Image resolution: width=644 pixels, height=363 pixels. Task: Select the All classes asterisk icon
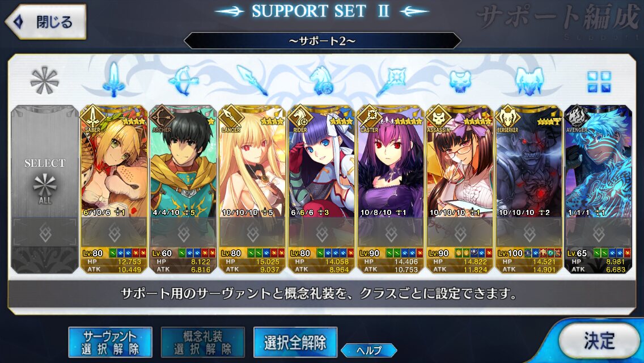tap(44, 80)
